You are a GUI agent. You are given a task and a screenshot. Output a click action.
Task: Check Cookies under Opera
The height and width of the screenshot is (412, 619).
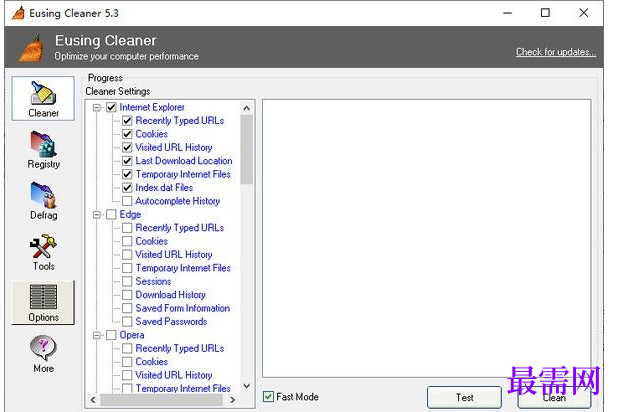127,362
